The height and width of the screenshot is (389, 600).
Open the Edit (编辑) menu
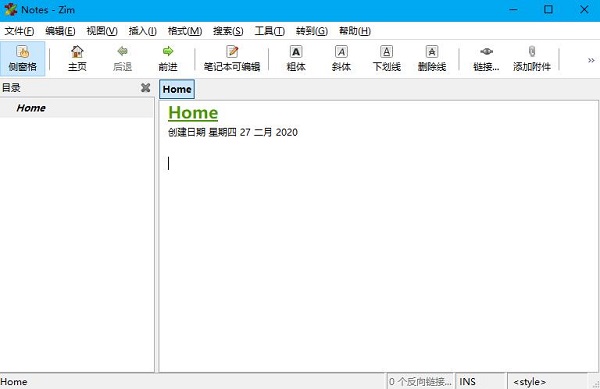(x=60, y=31)
